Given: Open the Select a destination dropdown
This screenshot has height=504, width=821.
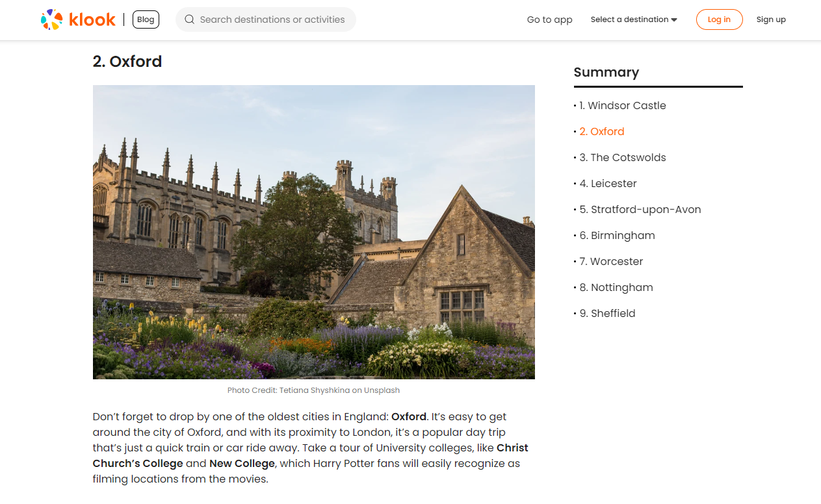Looking at the screenshot, I should tap(629, 19).
